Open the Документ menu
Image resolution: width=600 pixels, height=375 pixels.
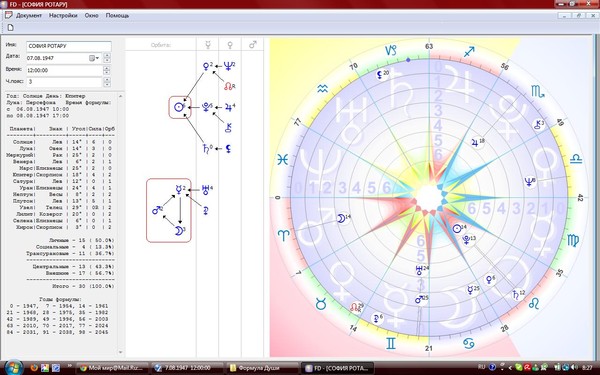click(x=29, y=16)
